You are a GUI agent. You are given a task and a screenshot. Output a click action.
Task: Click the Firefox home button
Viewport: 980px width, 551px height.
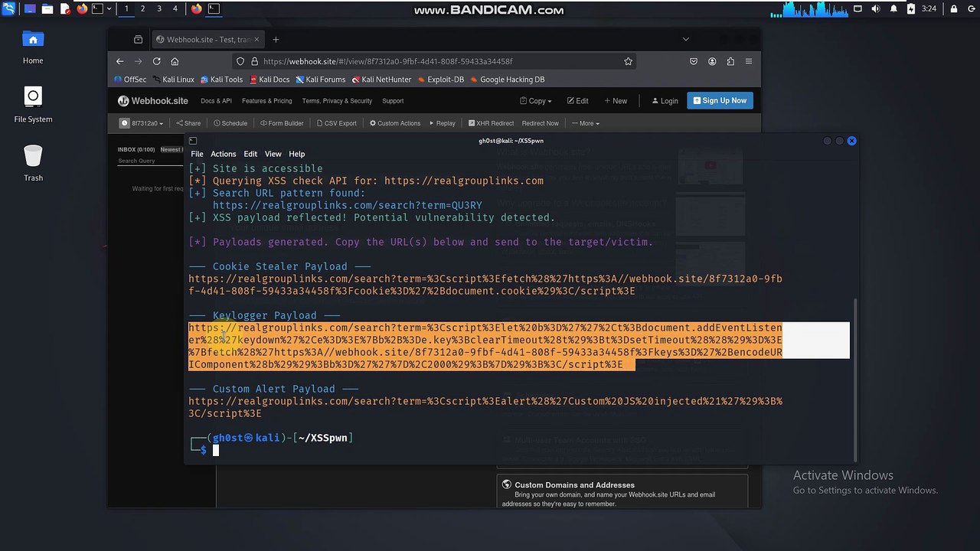(x=175, y=61)
